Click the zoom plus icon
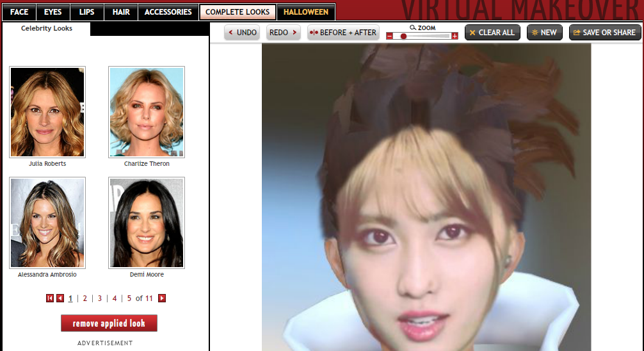This screenshot has height=351, width=644. 455,36
